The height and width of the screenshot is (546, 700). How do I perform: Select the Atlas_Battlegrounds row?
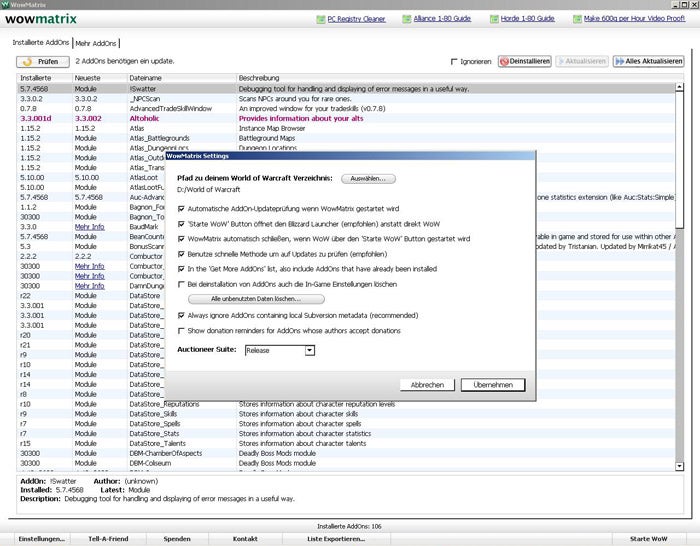(x=346, y=138)
